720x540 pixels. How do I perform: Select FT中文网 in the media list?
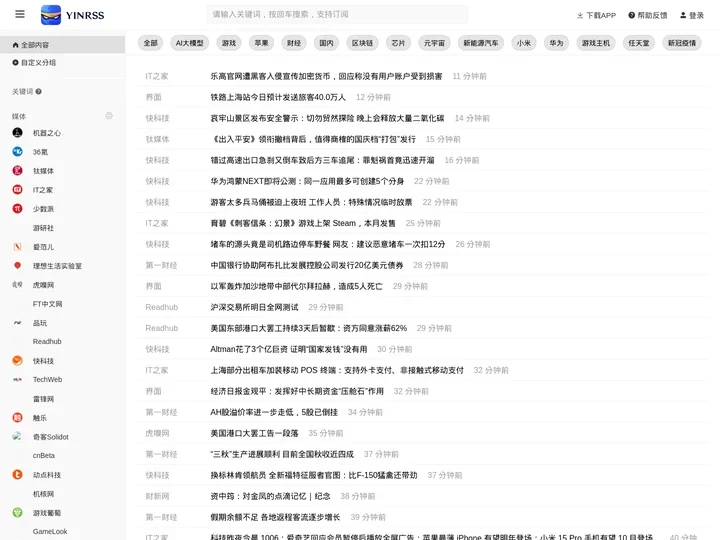[47, 304]
